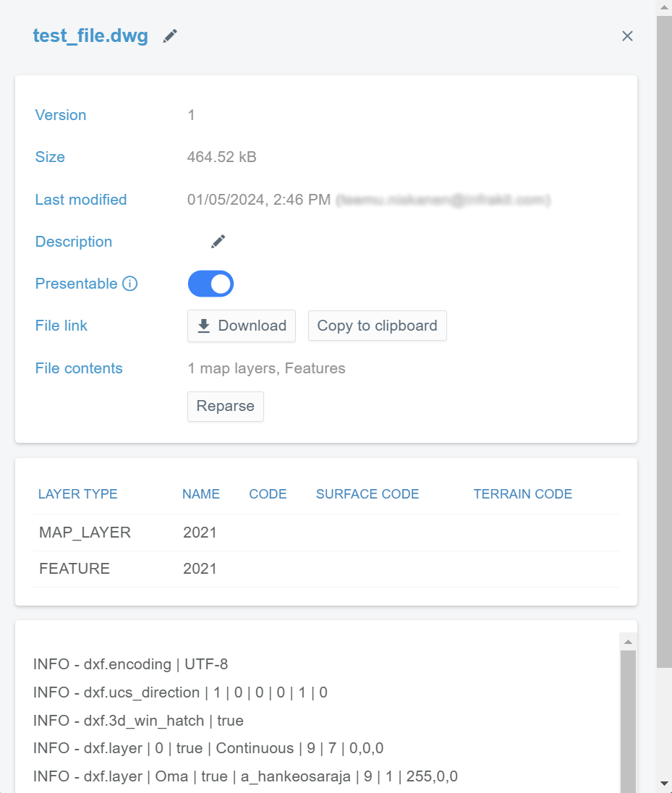Screen dimensions: 672x793
Task: Click the Terrain Code column header
Action: click(522, 494)
